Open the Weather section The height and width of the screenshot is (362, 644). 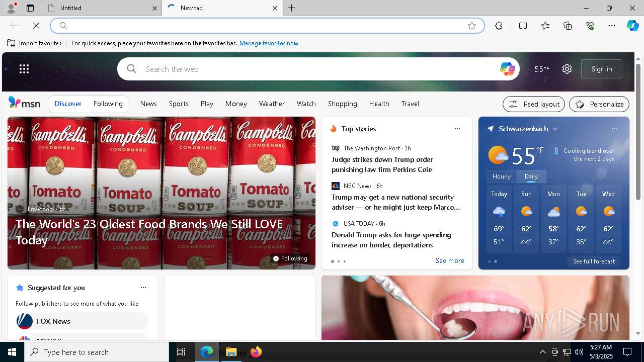click(272, 104)
